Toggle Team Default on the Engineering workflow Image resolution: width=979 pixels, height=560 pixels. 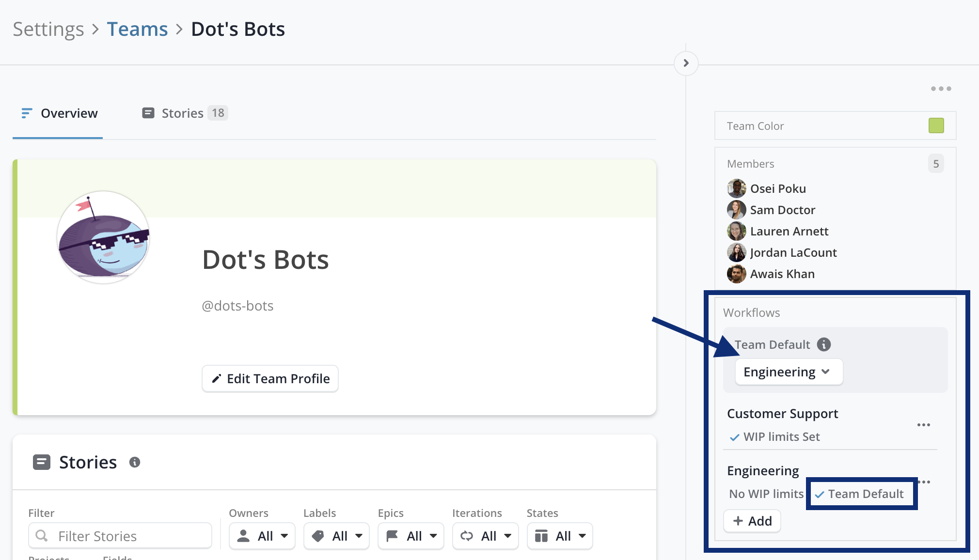click(861, 494)
